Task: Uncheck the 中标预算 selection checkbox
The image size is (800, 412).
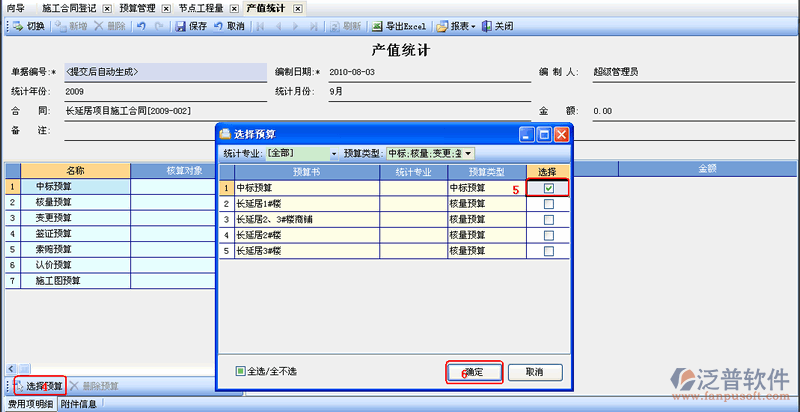Action: tap(548, 187)
